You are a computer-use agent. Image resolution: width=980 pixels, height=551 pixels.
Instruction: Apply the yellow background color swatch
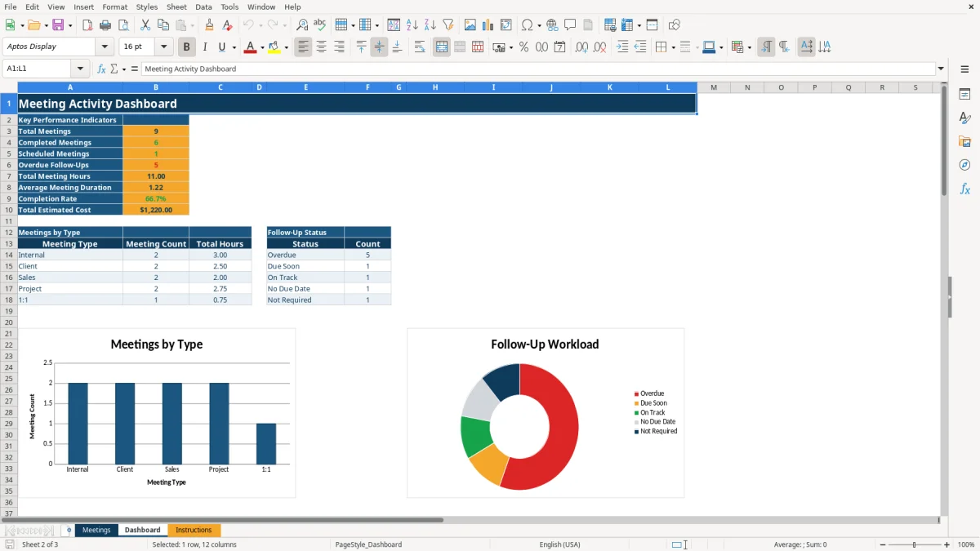point(274,47)
